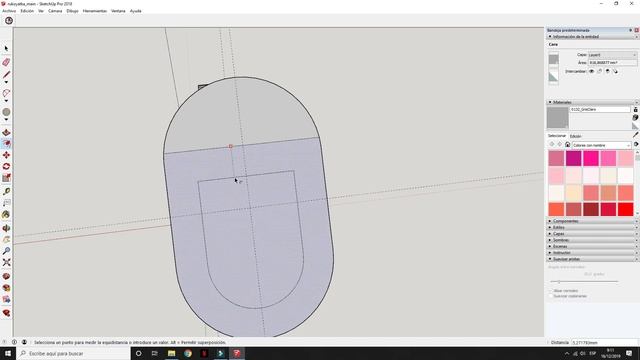Select the Zoom magnifier tool
The image size is (640, 360).
pyautogui.click(x=6, y=251)
